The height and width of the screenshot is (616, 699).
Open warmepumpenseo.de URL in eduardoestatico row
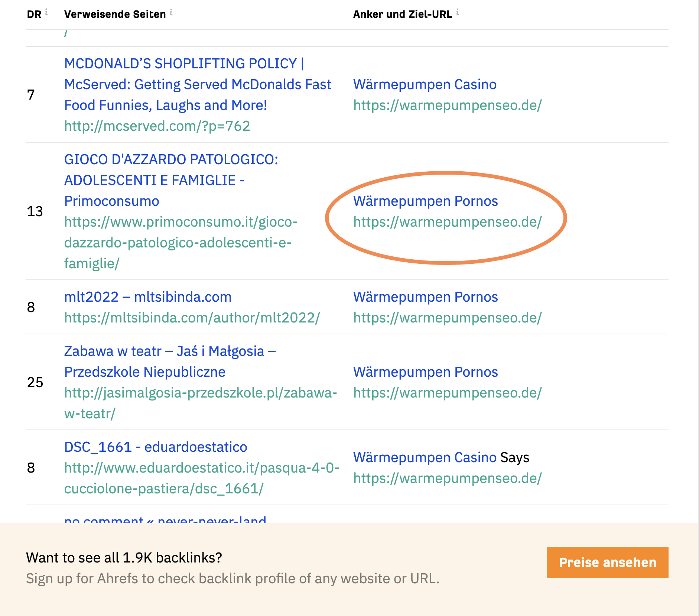448,478
